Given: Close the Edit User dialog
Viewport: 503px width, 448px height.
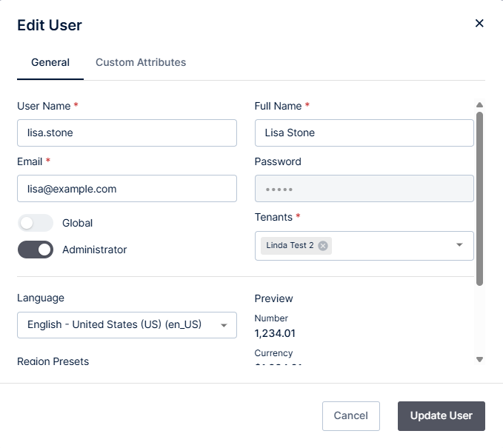Looking at the screenshot, I should tap(479, 23).
